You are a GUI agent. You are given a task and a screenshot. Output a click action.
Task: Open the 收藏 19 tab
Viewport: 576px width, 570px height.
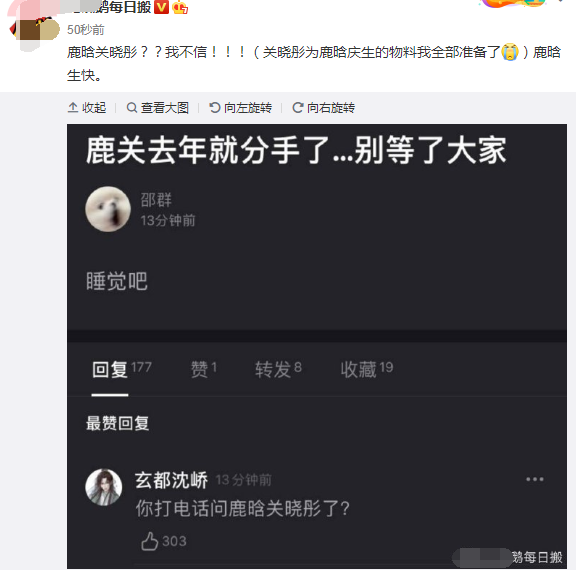367,369
